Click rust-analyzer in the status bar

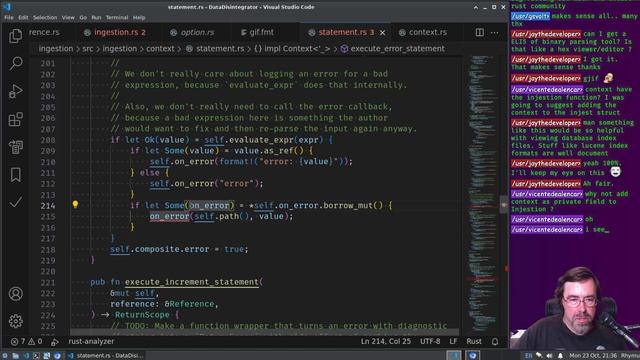tap(91, 341)
